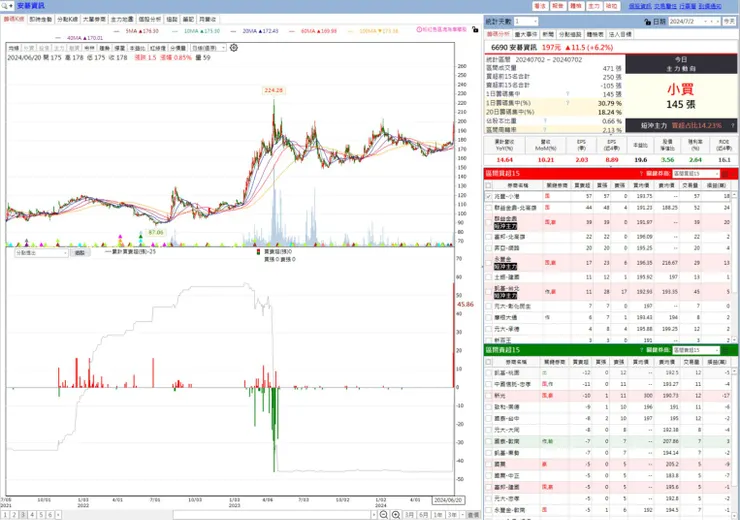Click help icon in green 賣超15 header
The height and width of the screenshot is (520, 740).
pyautogui.click(x=642, y=350)
